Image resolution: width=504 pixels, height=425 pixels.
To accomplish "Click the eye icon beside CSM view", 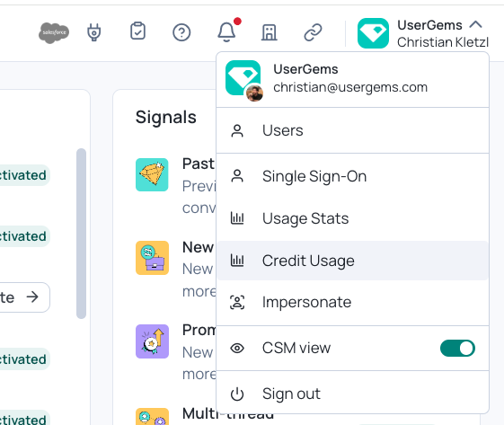I will [x=237, y=348].
